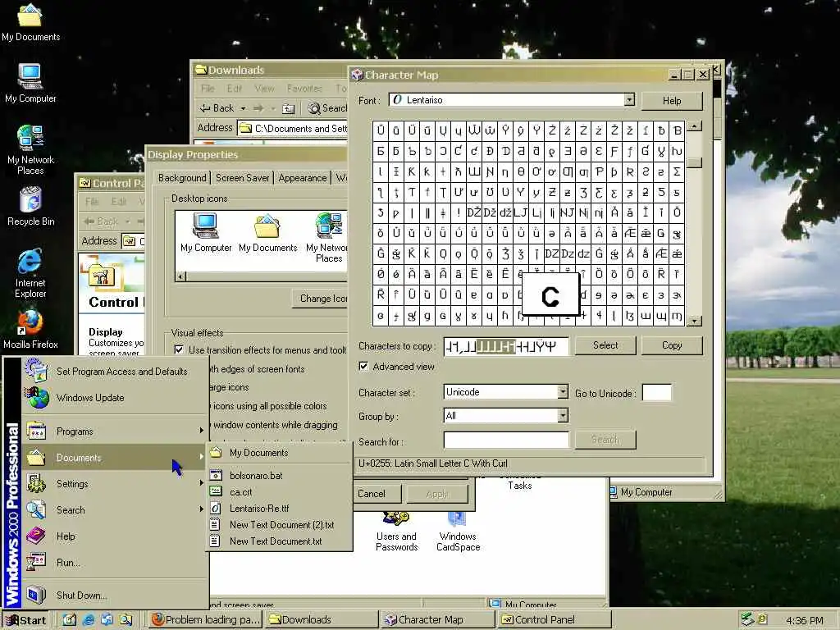Click the Search for text field
Viewport: 840px width, 630px height.
point(506,440)
